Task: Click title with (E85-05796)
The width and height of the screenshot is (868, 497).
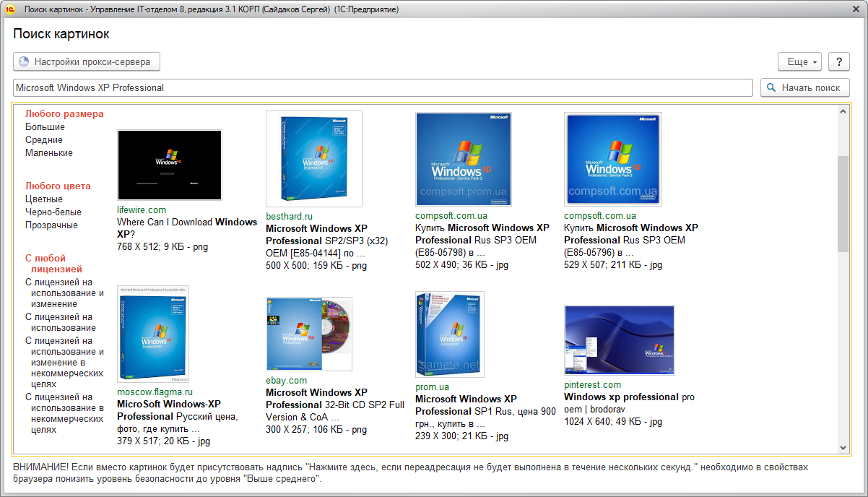Action: [x=631, y=240]
